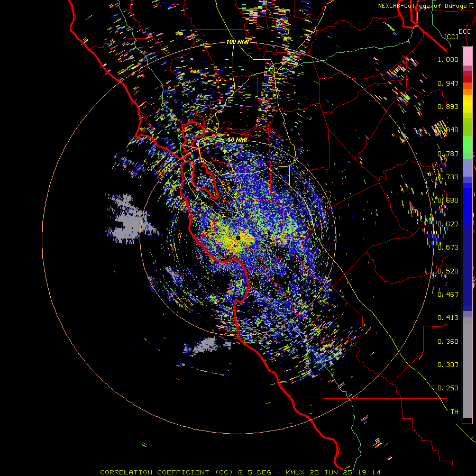
Task: Click the 0.680 legend value
Action: [x=448, y=200]
